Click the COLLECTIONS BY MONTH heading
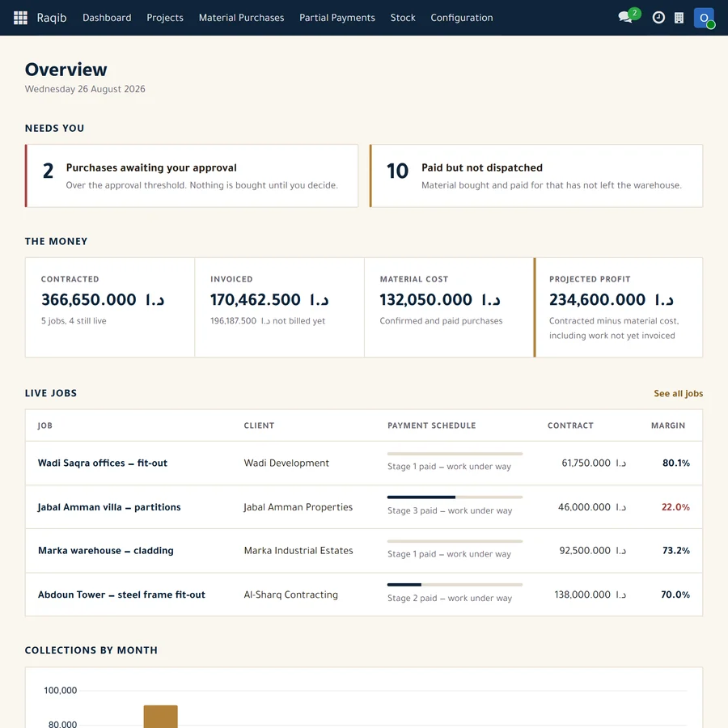The width and height of the screenshot is (728, 728). coord(91,650)
